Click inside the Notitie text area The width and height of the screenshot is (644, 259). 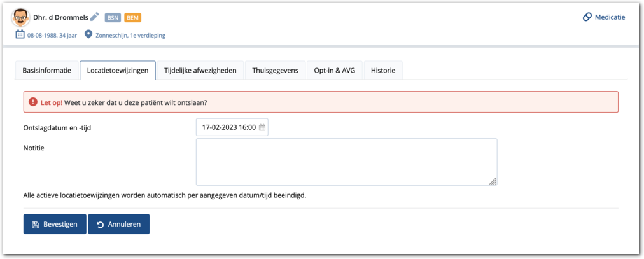pyautogui.click(x=346, y=162)
